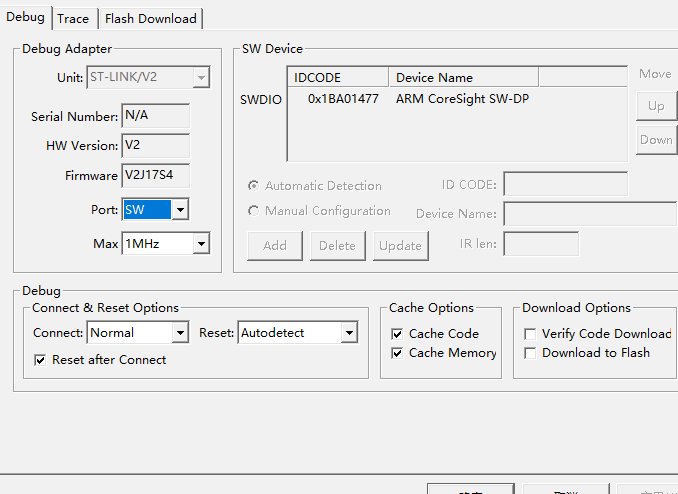Click the IR len input field
Image resolution: width=678 pixels, height=494 pixels.
[541, 244]
